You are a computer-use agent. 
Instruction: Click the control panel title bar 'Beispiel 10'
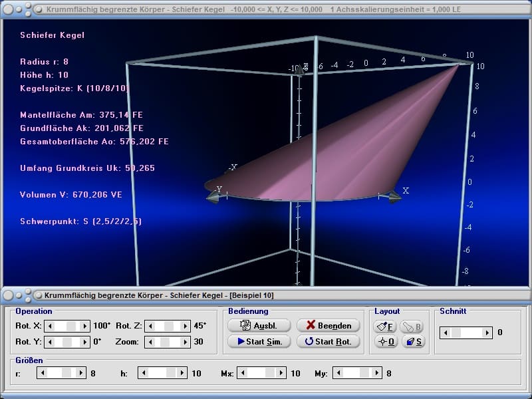[199, 295]
